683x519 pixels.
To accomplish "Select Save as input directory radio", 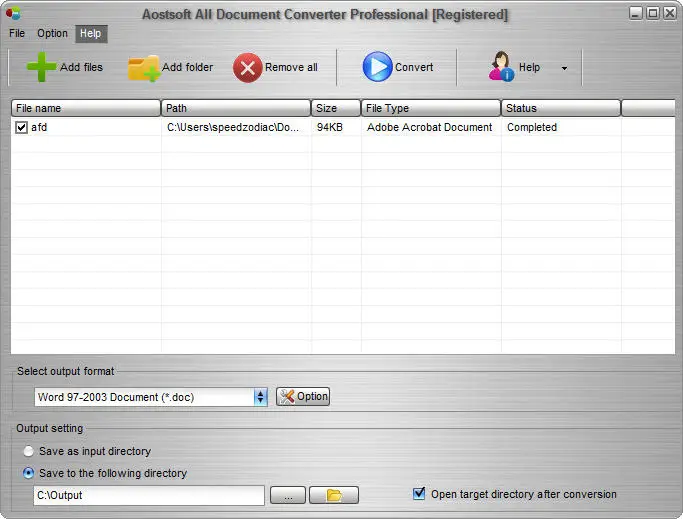I will coord(28,451).
